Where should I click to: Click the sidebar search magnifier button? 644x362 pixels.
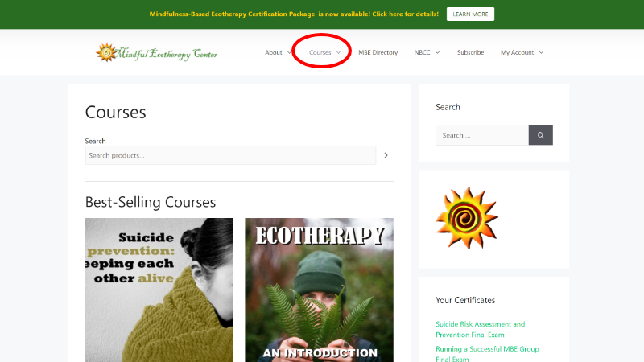point(540,135)
